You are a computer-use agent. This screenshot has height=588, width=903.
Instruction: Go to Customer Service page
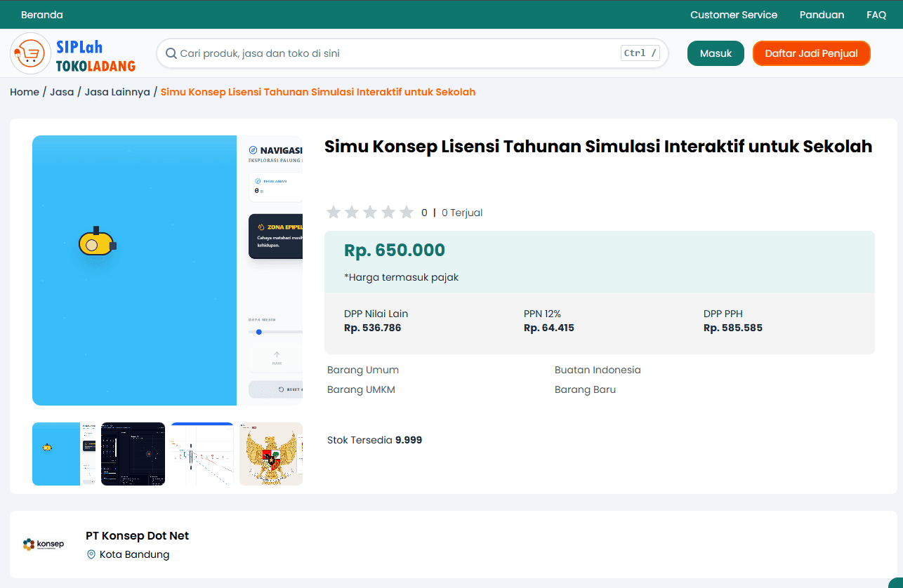click(734, 14)
